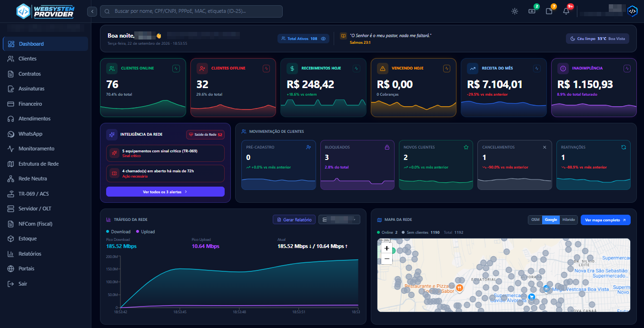Image resolution: width=644 pixels, height=328 pixels.
Task: Click the Total Ativos 108 badge
Action: click(x=303, y=39)
